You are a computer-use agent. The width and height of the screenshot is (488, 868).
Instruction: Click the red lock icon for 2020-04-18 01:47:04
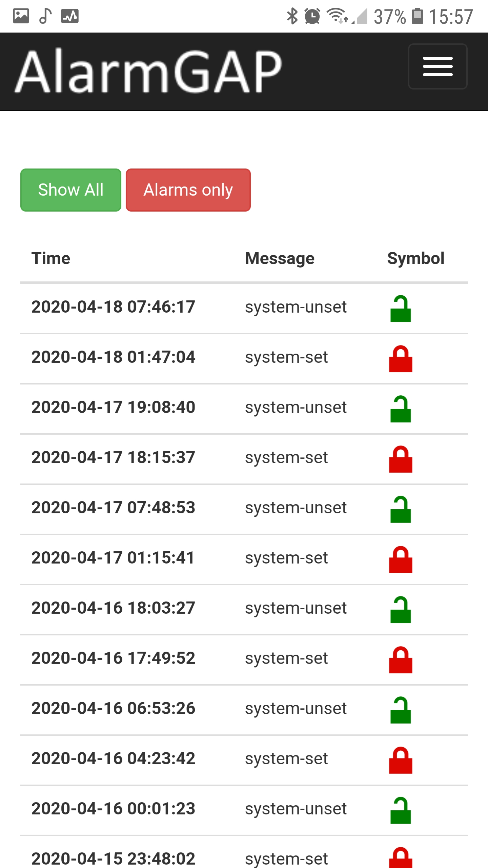point(401,359)
